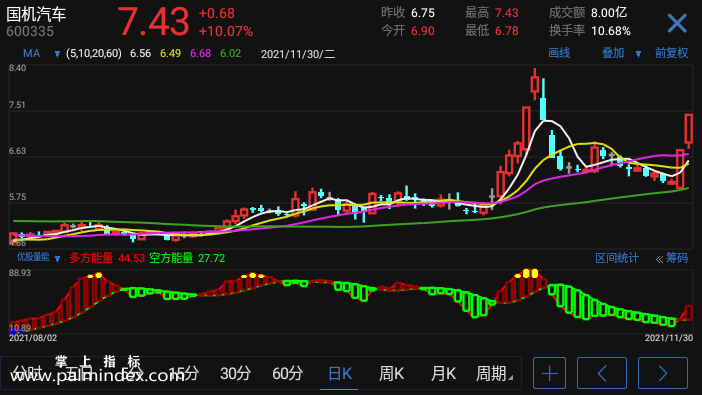Open the 筹码 chip distribution panel
This screenshot has height=395, width=702.
click(x=676, y=258)
